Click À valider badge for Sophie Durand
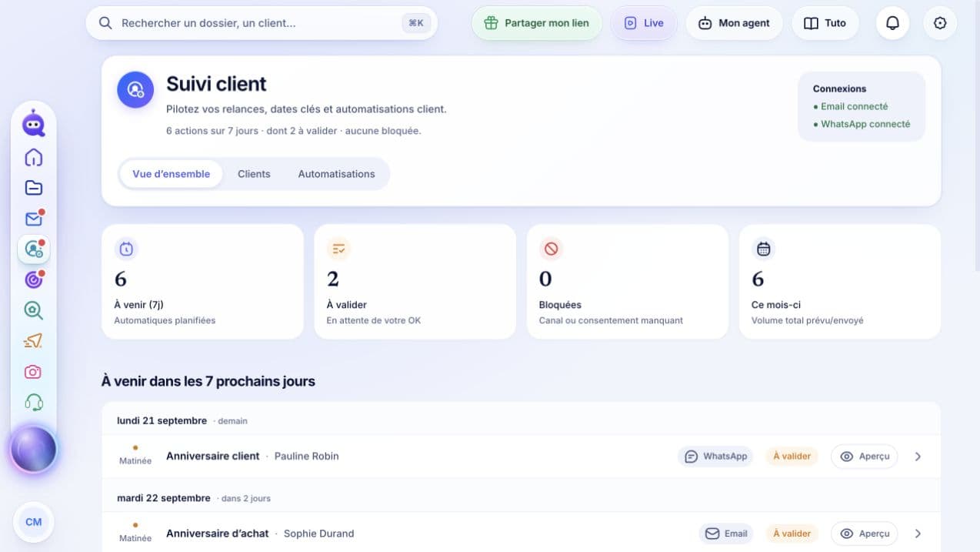The image size is (980, 552). tap(792, 534)
